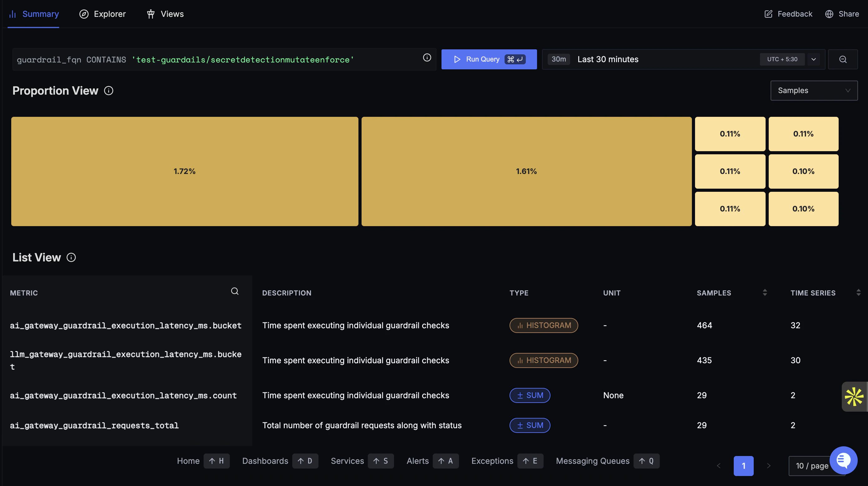Click the Alerts shortcut
868x486 pixels.
[x=432, y=461]
